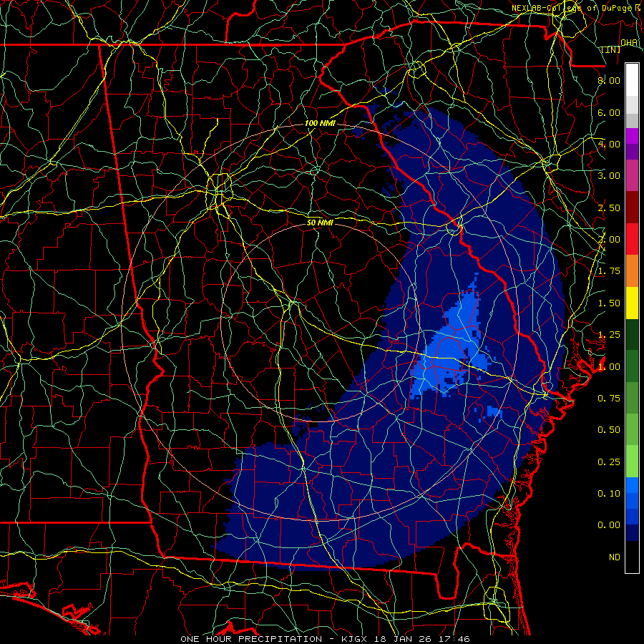Pick the dark red swatch beside 2.50
The height and width of the screenshot is (644, 644).
pos(632,208)
